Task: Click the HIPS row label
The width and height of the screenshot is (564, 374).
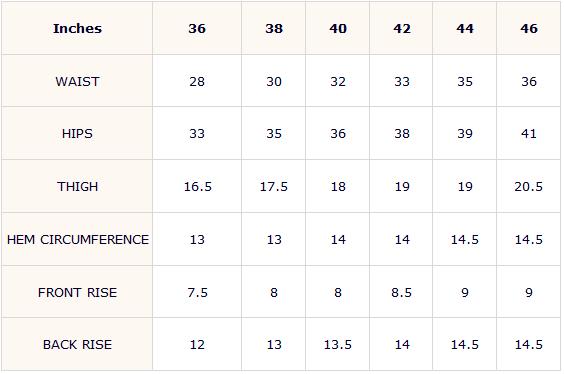Action: point(77,133)
